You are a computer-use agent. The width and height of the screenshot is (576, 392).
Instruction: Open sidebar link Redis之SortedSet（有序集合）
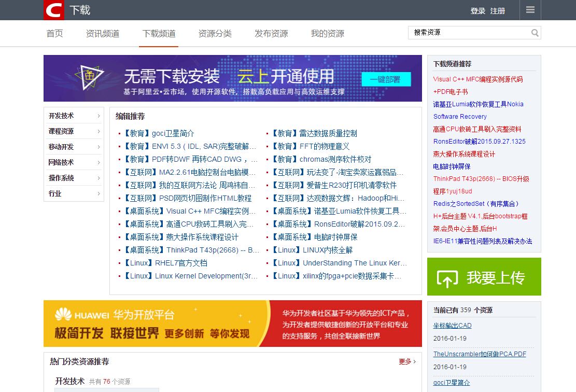click(x=476, y=204)
